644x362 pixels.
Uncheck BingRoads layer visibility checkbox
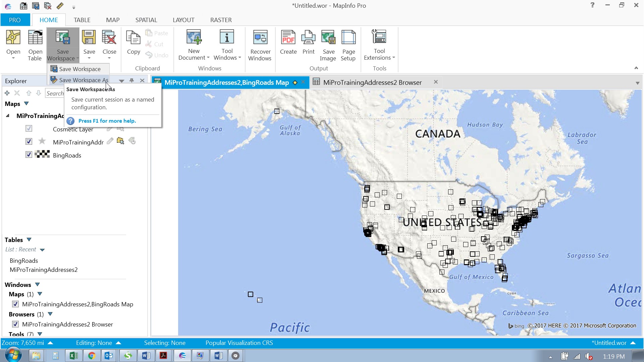(x=29, y=155)
